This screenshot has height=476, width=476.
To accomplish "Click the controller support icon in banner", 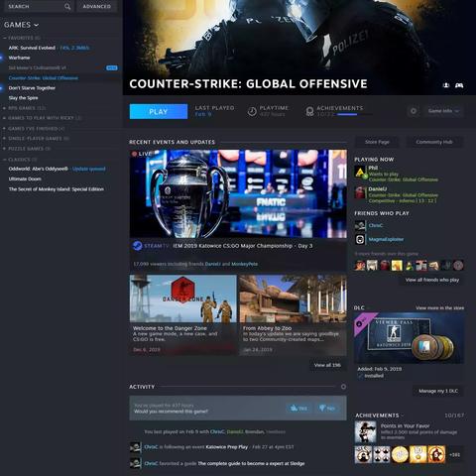I will [459, 85].
